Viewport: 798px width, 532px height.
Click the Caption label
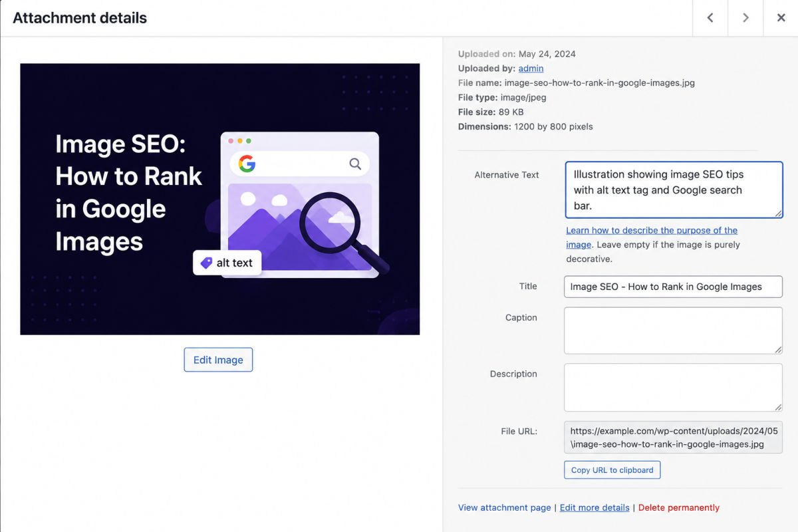coord(521,318)
